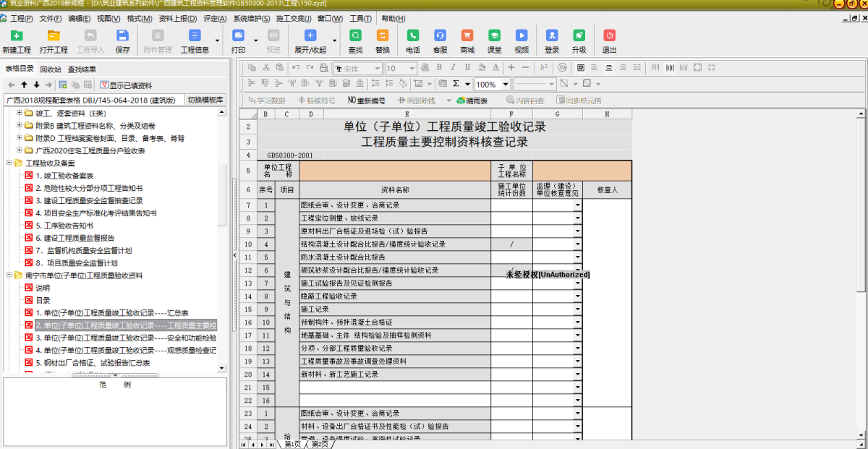Screen dimensions: 868x449
Task: Open 编辑(E) menu
Action: (x=78, y=18)
